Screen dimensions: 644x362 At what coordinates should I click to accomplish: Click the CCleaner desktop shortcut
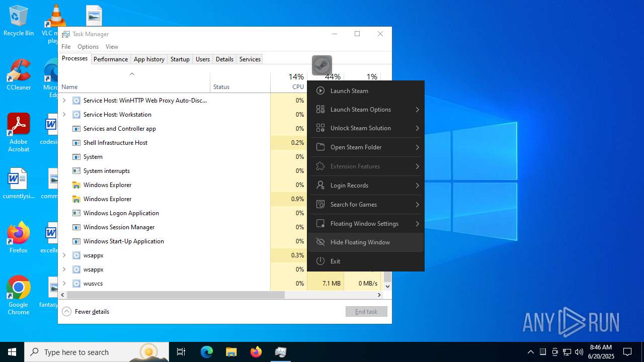[x=19, y=74]
